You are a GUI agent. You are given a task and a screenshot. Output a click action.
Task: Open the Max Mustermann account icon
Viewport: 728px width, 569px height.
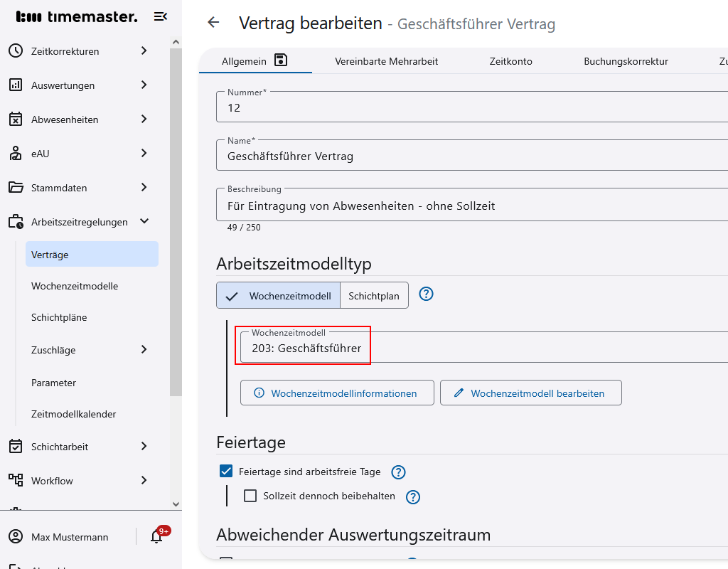tap(16, 536)
